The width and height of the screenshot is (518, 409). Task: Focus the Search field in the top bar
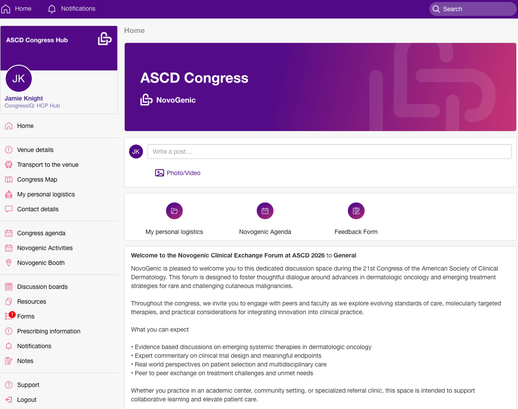[472, 9]
